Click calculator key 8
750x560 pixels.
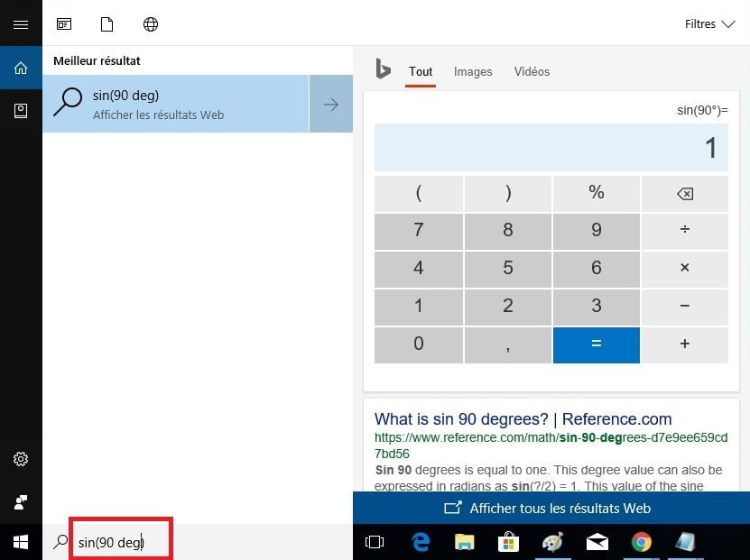pyautogui.click(x=508, y=231)
